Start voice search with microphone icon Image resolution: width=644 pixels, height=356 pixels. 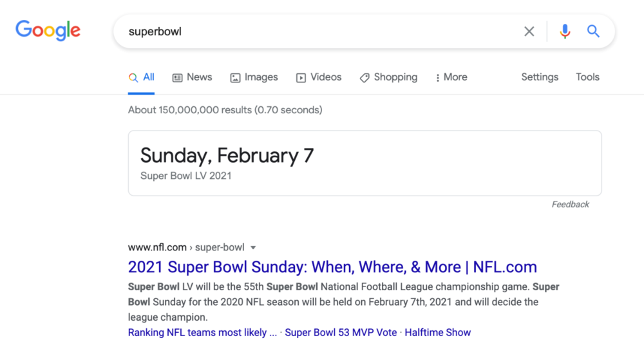coord(565,31)
